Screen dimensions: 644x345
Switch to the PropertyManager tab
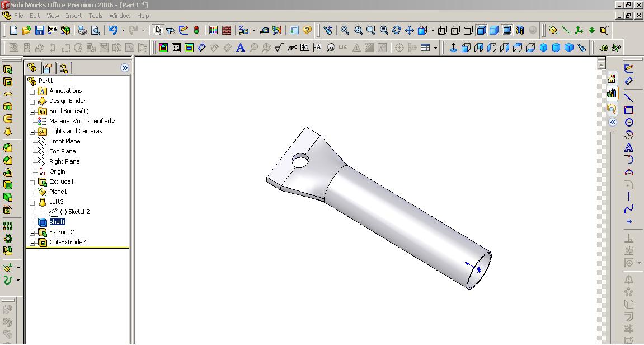click(48, 68)
